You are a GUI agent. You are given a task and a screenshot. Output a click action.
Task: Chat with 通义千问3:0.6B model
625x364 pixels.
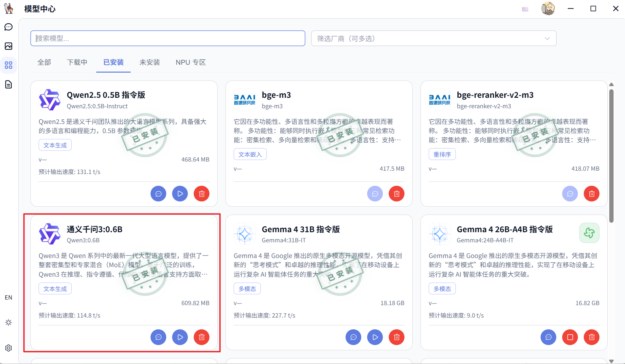coord(158,337)
